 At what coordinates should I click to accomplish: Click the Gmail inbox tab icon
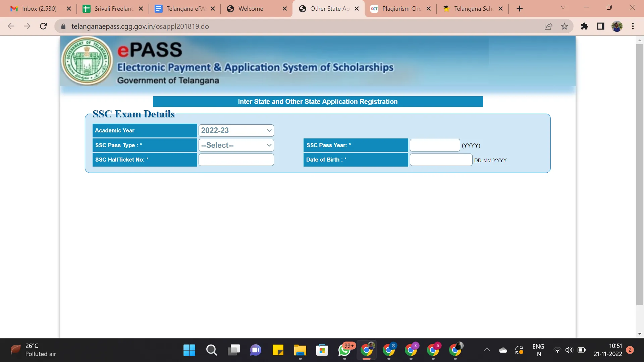(13, 8)
